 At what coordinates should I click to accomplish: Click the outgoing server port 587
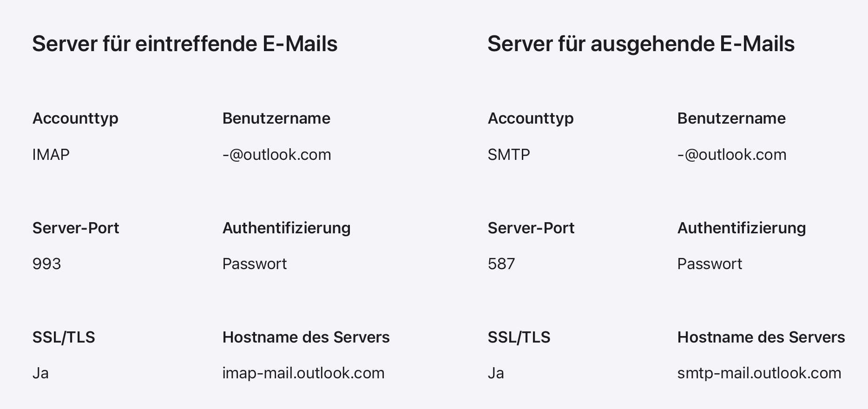pos(501,264)
